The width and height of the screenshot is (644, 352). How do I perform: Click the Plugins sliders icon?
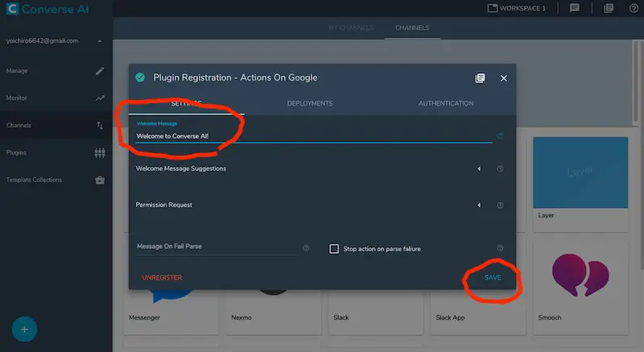pos(100,153)
